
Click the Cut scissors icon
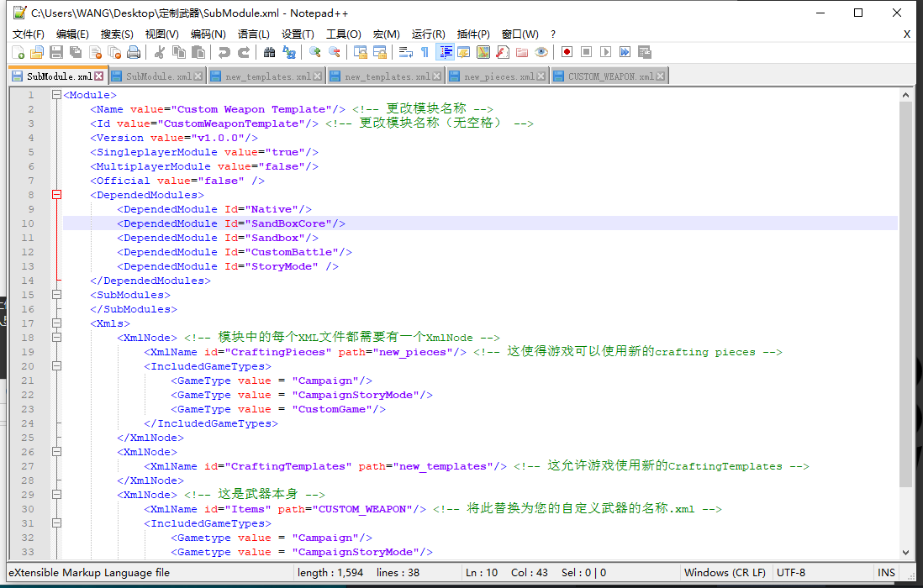pos(159,52)
